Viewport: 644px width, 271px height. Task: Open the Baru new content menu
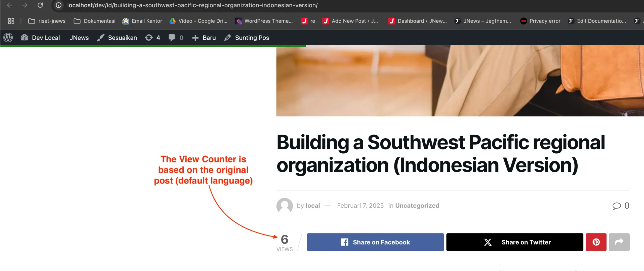coord(204,38)
